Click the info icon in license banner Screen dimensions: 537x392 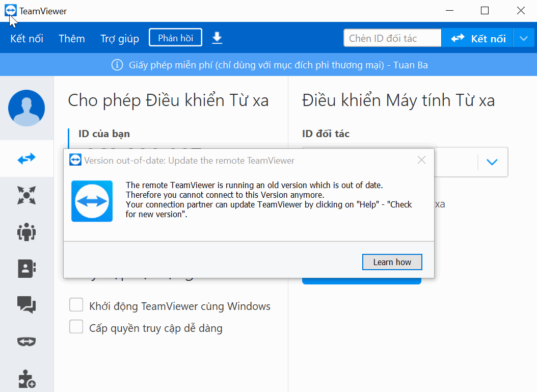pos(117,65)
